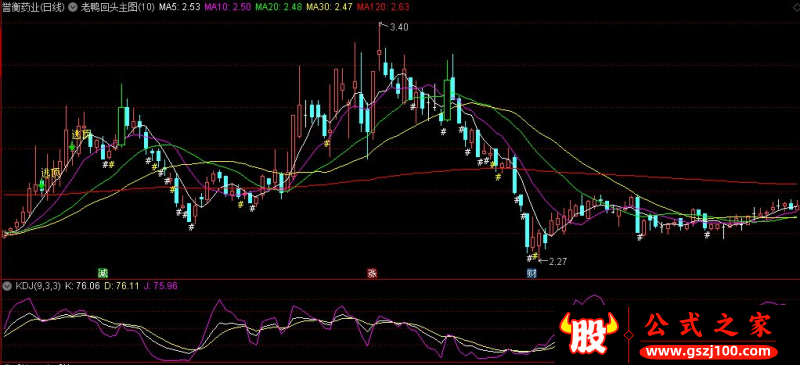The image size is (800, 365).
Task: Click the yellow # marker at the 2.27 low
Action: click(x=536, y=257)
